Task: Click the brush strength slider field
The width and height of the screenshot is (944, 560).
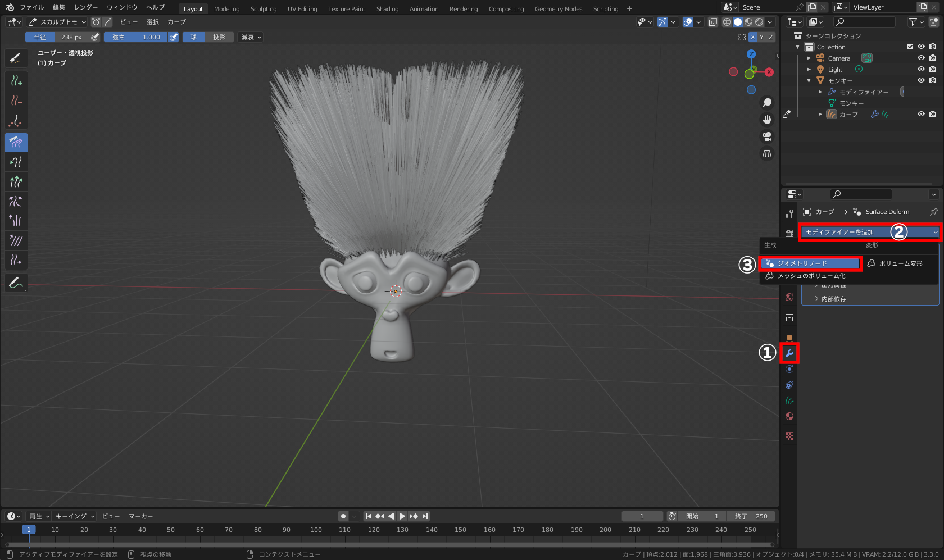Action: point(136,37)
